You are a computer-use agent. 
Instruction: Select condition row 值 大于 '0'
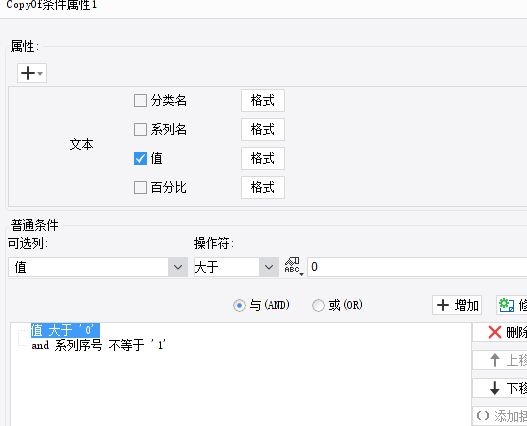(65, 330)
